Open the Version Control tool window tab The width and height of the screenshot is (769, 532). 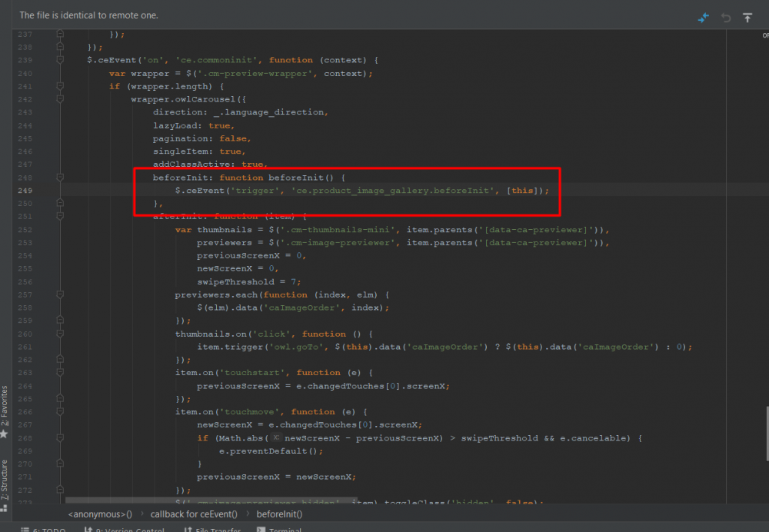point(123,530)
